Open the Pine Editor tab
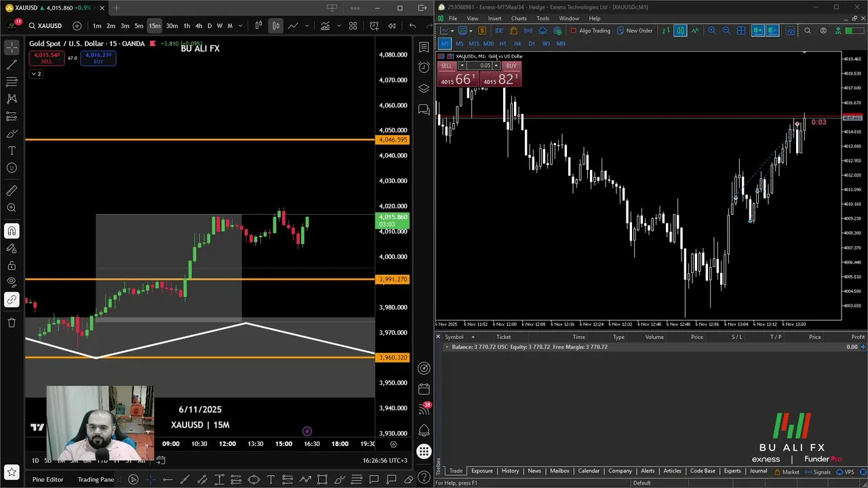The height and width of the screenshot is (488, 868). click(47, 480)
